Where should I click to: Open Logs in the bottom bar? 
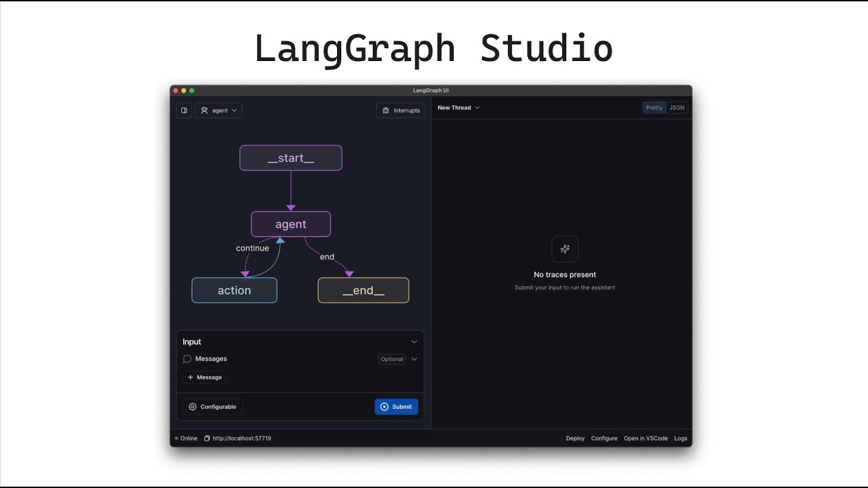[x=681, y=439]
